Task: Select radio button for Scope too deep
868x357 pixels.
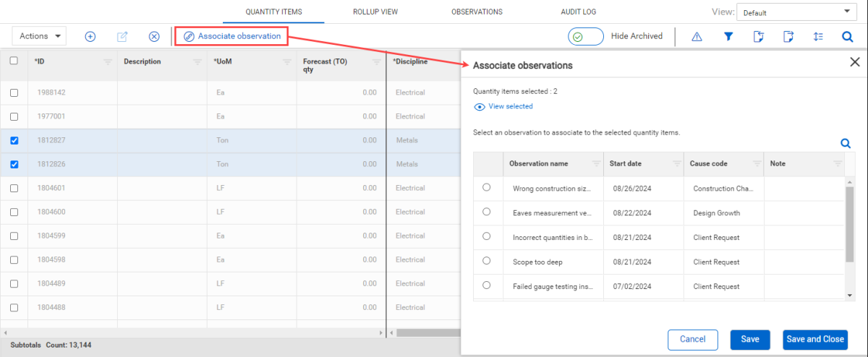Action: pyautogui.click(x=486, y=260)
